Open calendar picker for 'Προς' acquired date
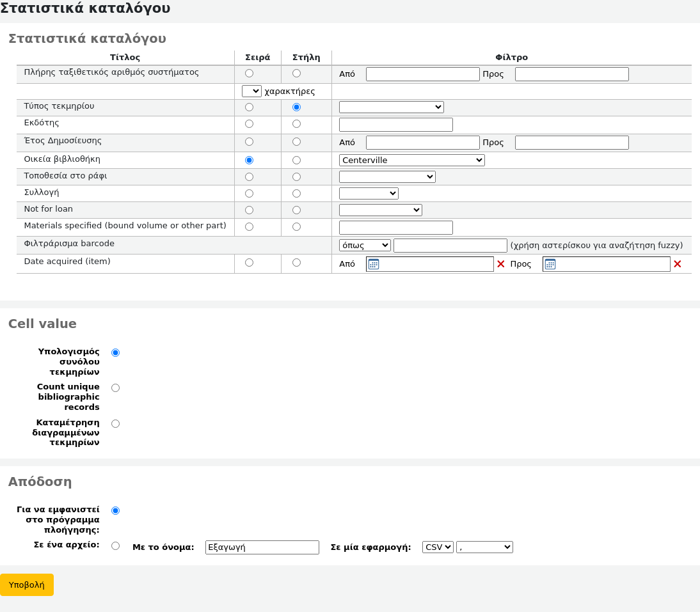This screenshot has height=612, width=700. [x=550, y=264]
